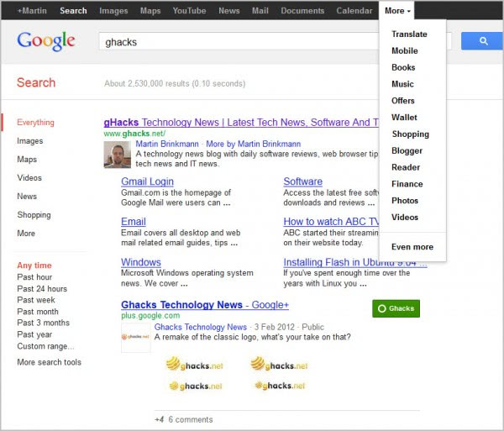Expand More in the left sidebar
504x431 pixels.
pyautogui.click(x=26, y=234)
